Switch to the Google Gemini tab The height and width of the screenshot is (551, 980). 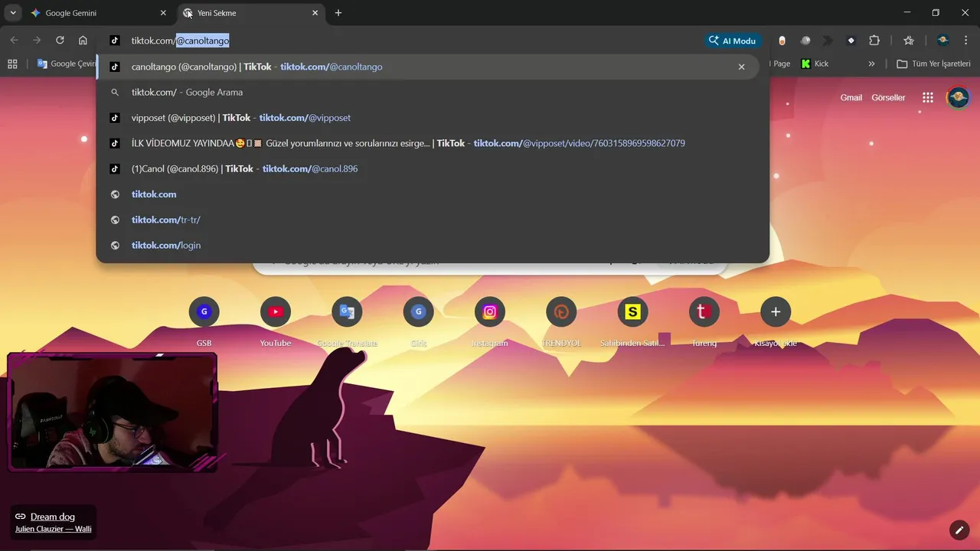pos(99,13)
